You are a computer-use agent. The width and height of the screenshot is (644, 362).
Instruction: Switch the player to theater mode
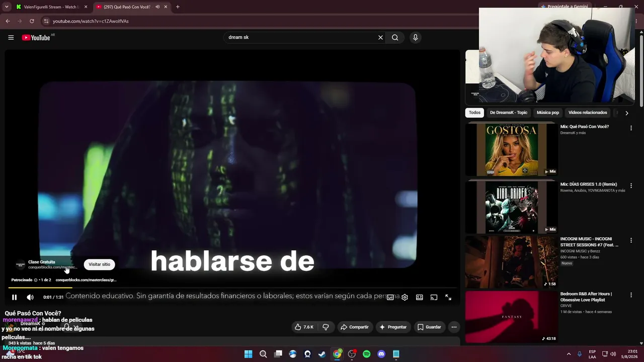pyautogui.click(x=419, y=297)
